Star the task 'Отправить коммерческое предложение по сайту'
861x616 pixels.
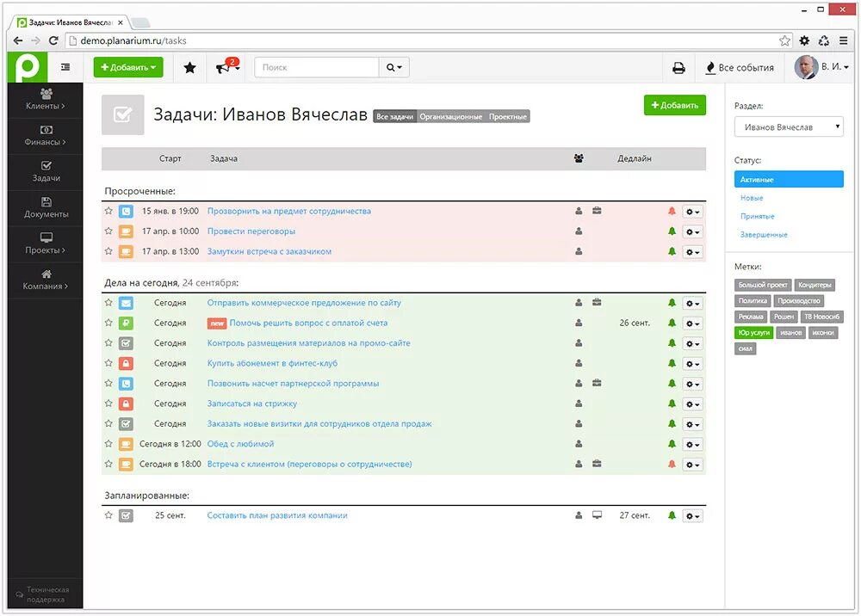coord(108,302)
